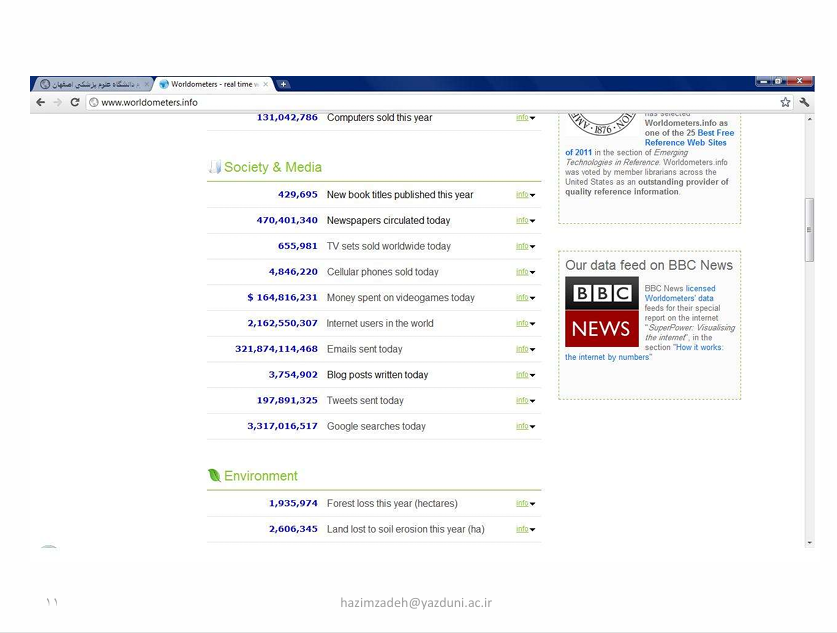Click the Society & Media section icon
The height and width of the screenshot is (633, 837).
(214, 167)
